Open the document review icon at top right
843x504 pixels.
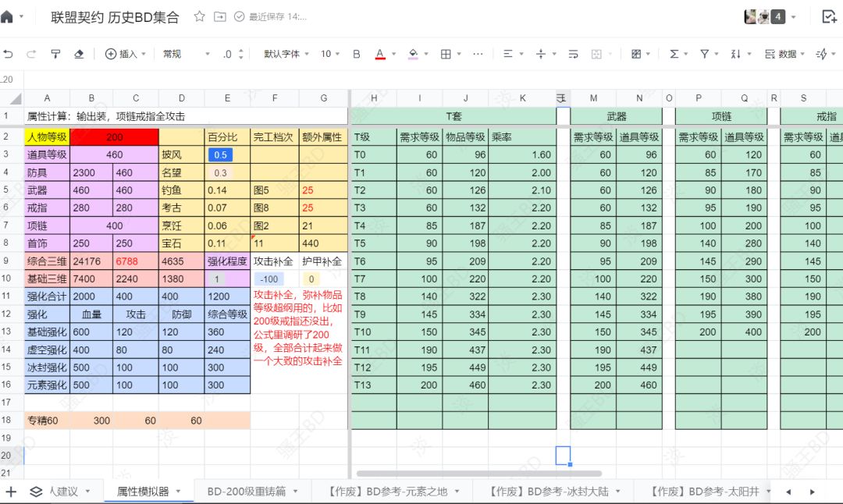pos(828,16)
